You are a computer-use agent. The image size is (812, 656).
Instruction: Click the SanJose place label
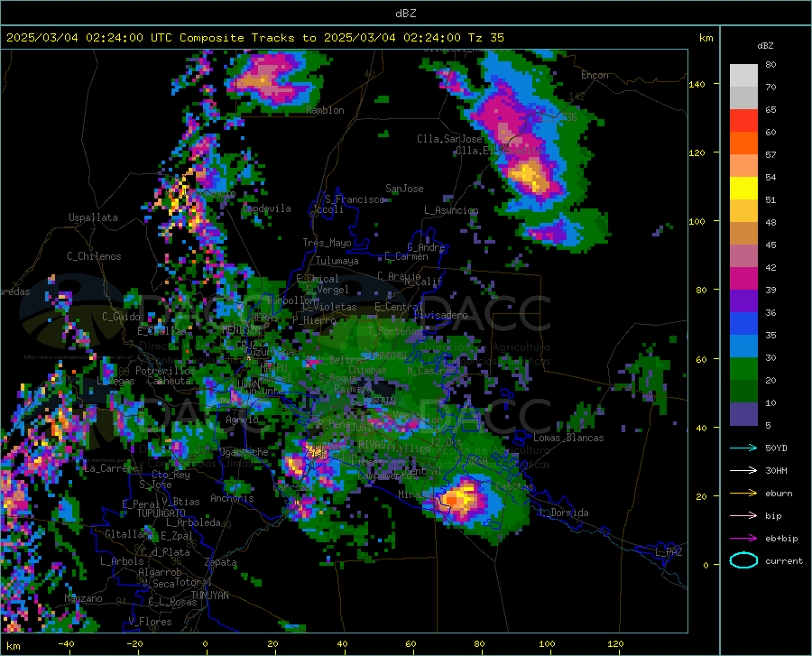(404, 189)
